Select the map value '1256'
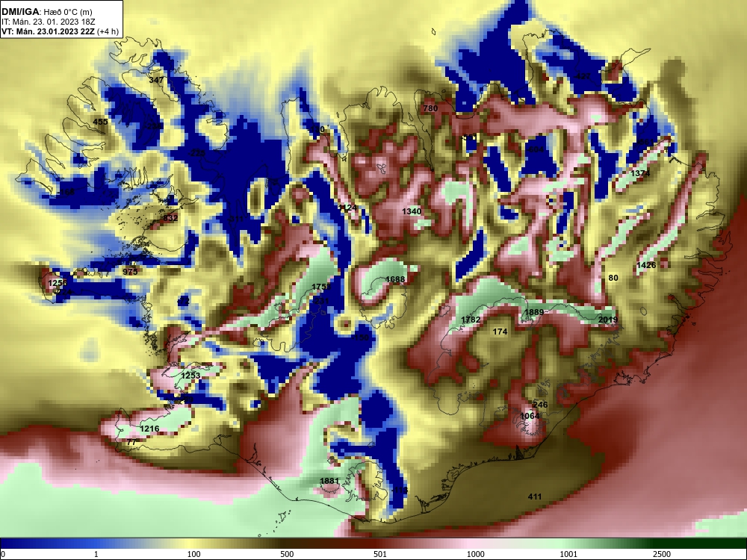 click(x=58, y=283)
